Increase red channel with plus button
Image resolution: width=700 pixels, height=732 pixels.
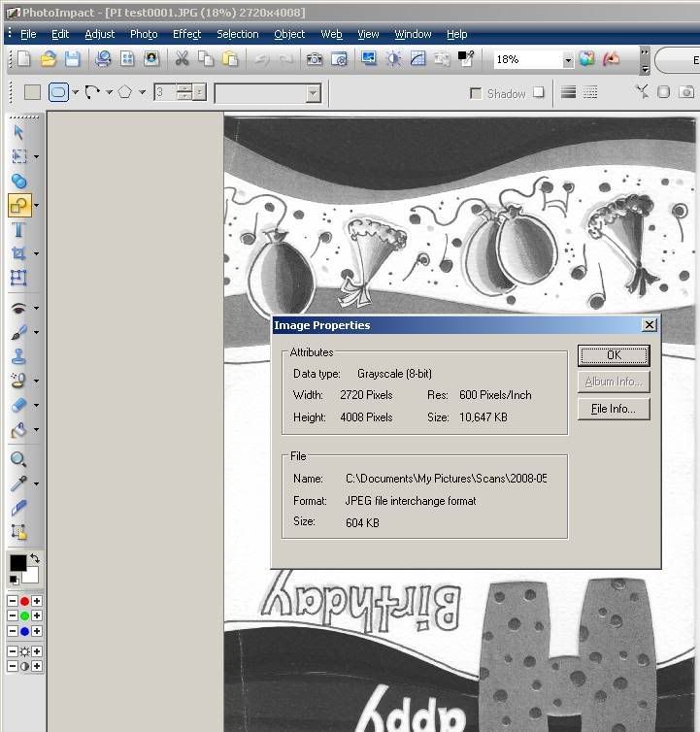[37, 602]
